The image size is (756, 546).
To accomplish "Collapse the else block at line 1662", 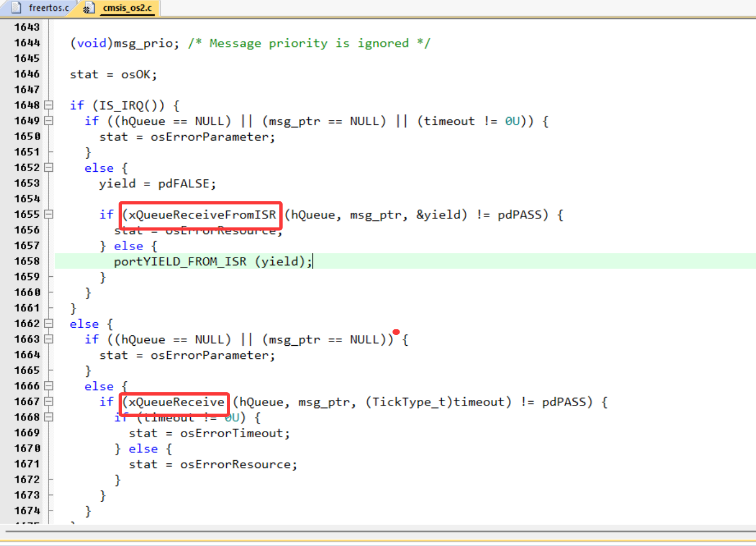I will tap(49, 323).
